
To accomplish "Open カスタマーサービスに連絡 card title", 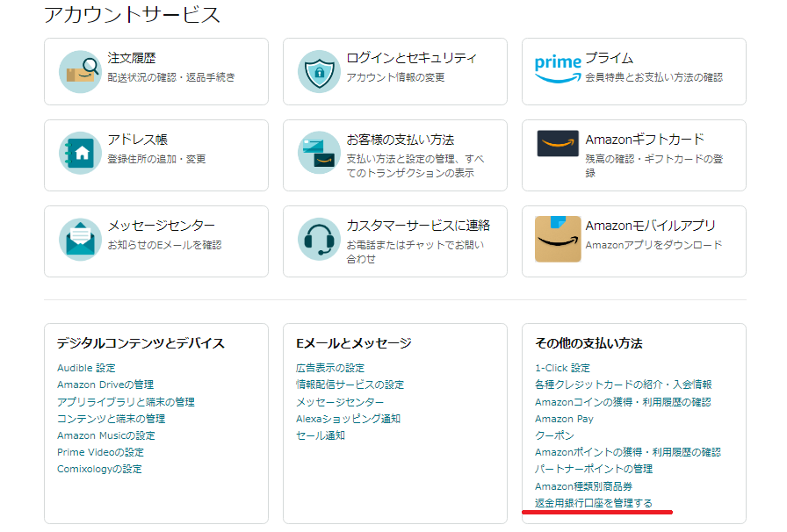I will (418, 226).
